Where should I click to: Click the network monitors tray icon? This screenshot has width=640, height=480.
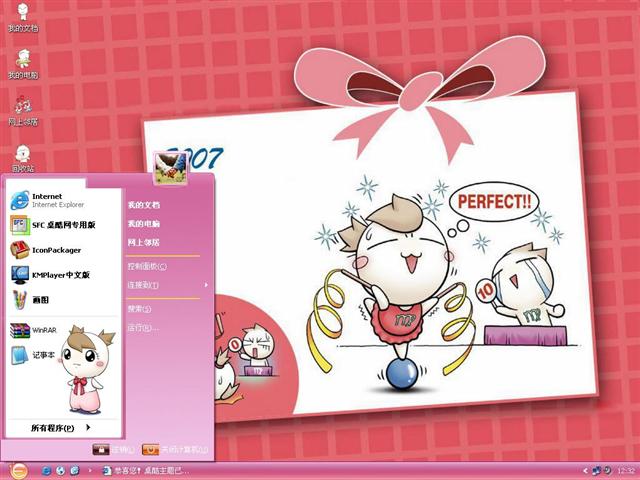pyautogui.click(x=597, y=471)
